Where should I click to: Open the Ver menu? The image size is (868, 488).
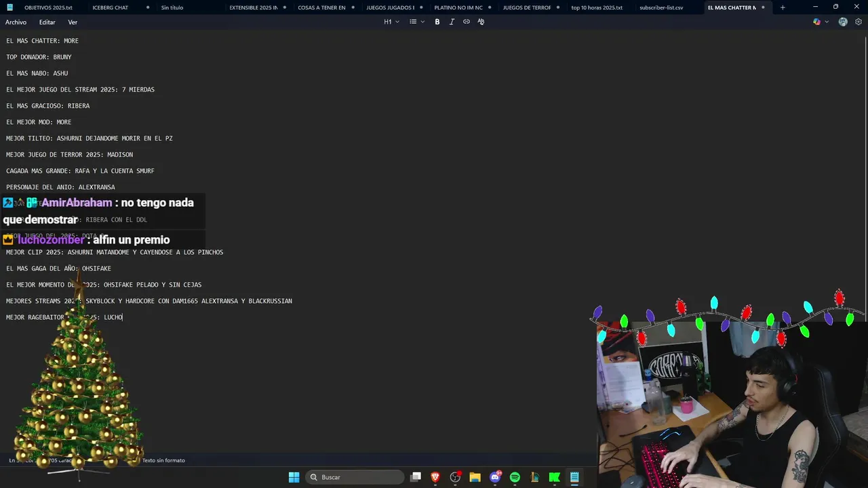(73, 22)
